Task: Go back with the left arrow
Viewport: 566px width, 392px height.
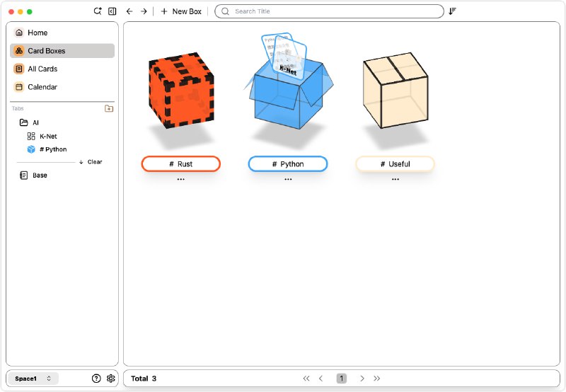Action: pos(129,11)
